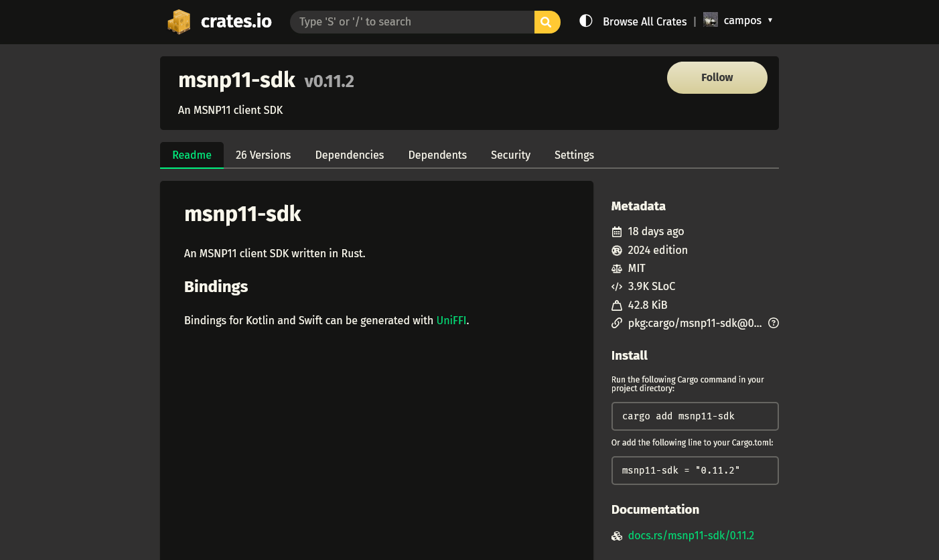Click the MIT license text
Screen dimensions: 939x560
637,268
